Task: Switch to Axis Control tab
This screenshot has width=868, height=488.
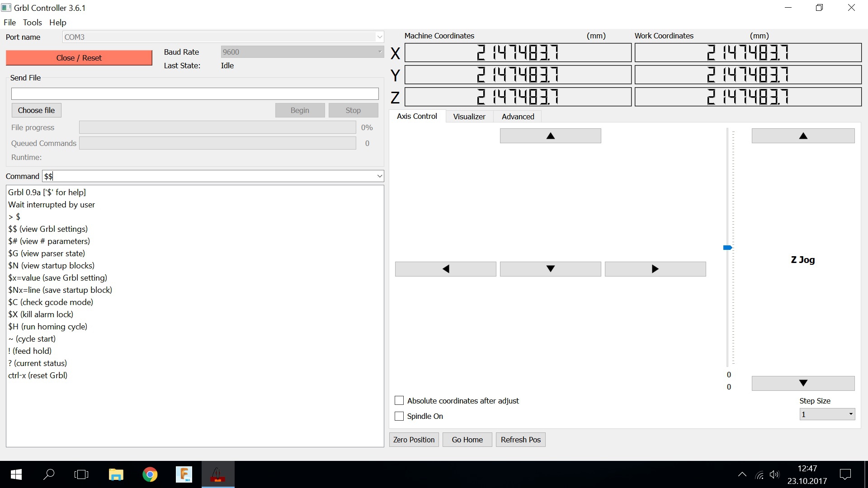Action: click(x=417, y=116)
